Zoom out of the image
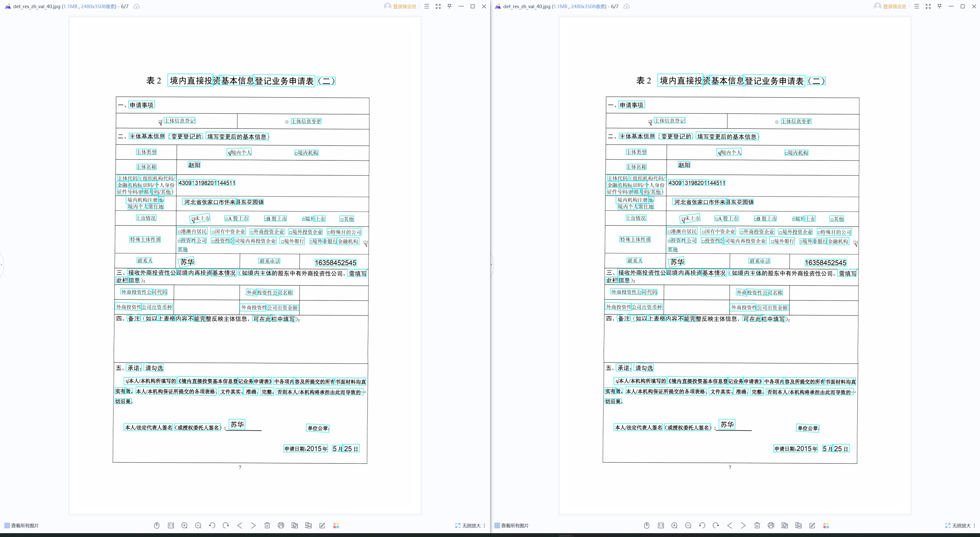 pyautogui.click(x=198, y=525)
